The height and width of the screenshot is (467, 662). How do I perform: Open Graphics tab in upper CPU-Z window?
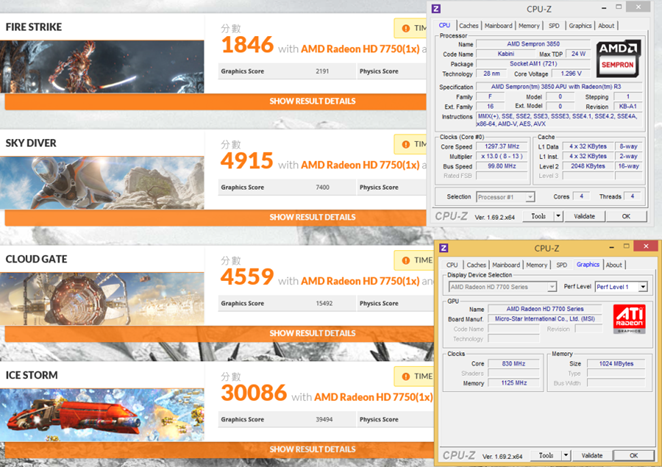(x=580, y=26)
